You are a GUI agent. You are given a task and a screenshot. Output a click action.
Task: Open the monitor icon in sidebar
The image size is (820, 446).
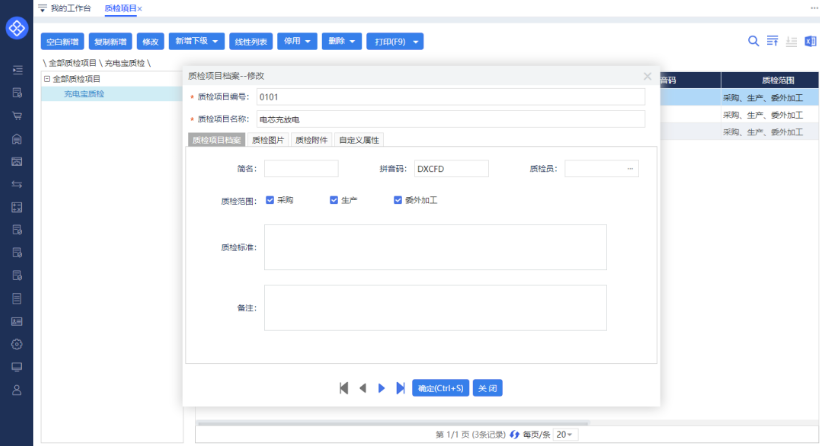click(17, 367)
